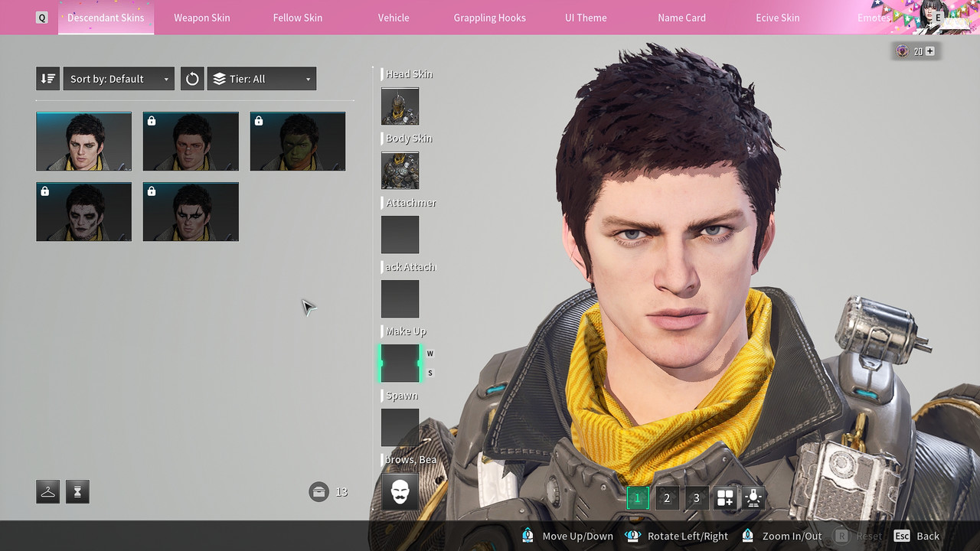Go to the Vehicle tab
980x551 pixels.
394,18
